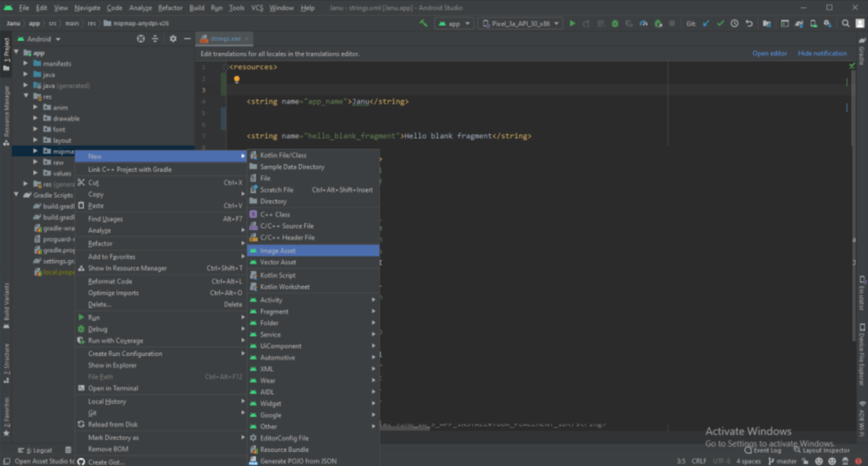
Task: Open the Refactor menu in the menu bar
Action: pyautogui.click(x=170, y=8)
